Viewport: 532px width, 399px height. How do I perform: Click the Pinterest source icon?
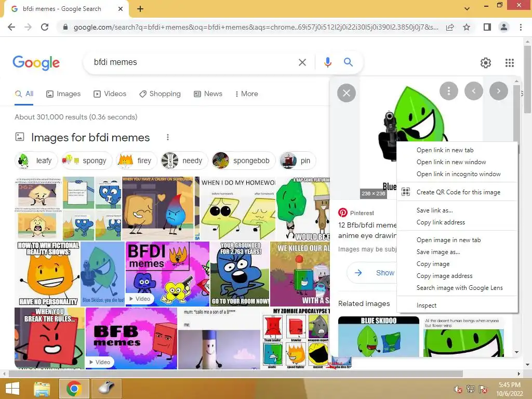(343, 212)
